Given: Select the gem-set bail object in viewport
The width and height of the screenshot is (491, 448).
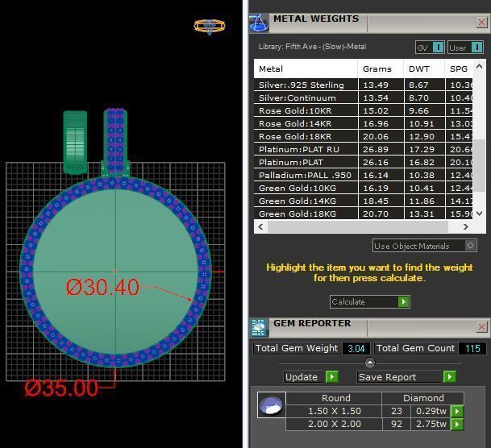Looking at the screenshot, I should coord(115,141).
